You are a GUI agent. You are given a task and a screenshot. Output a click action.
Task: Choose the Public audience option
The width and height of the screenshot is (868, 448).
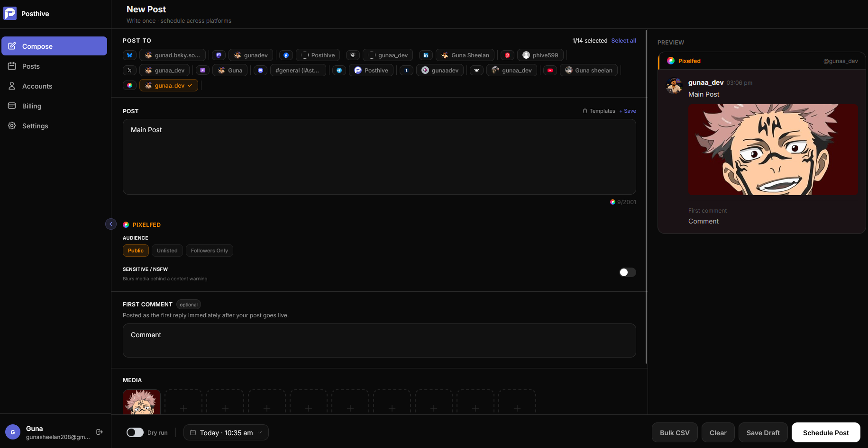click(x=136, y=251)
